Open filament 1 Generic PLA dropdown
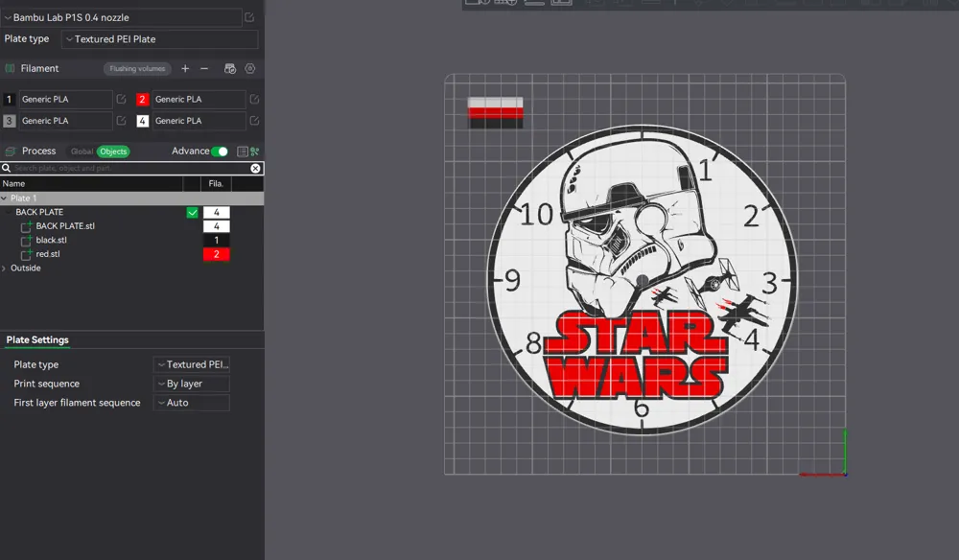Image resolution: width=959 pixels, height=560 pixels. tap(65, 99)
